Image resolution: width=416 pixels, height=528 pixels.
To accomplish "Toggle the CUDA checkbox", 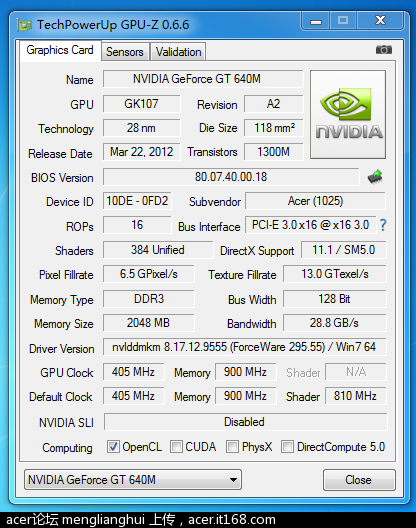I will pos(176,447).
